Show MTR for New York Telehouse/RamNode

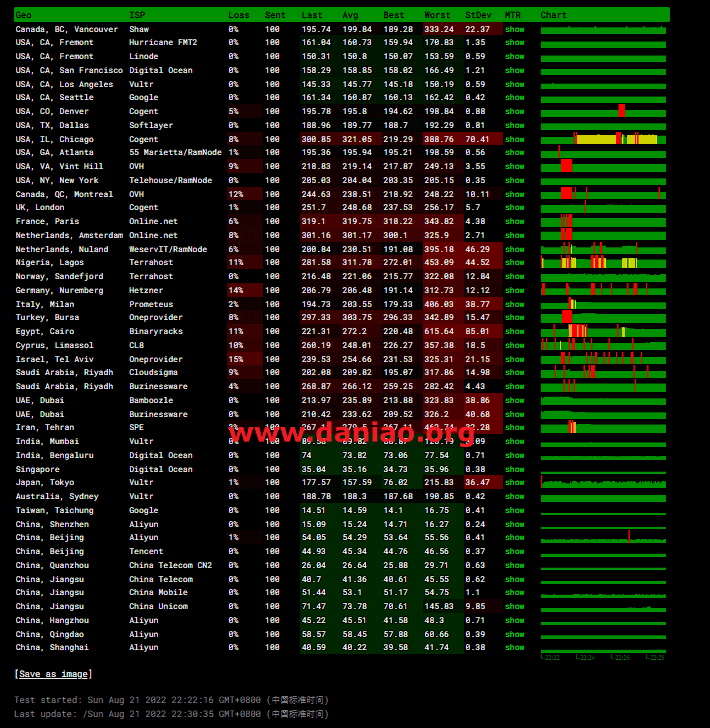515,180
